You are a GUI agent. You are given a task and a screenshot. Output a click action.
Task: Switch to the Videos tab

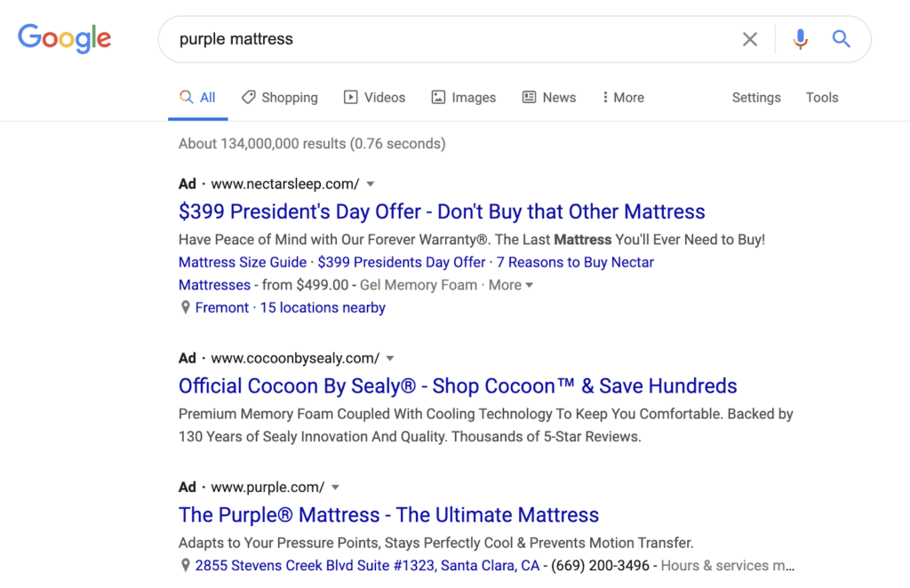(374, 98)
